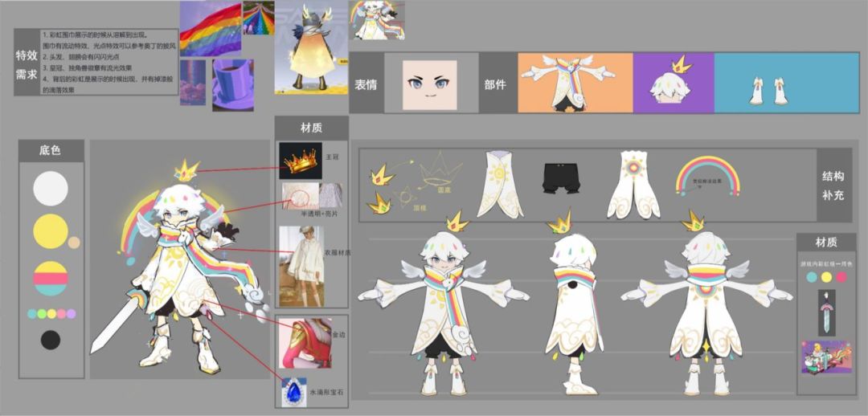This screenshot has width=868, height=416.
Task: Select the coat back with sun emblem
Action: click(633, 185)
